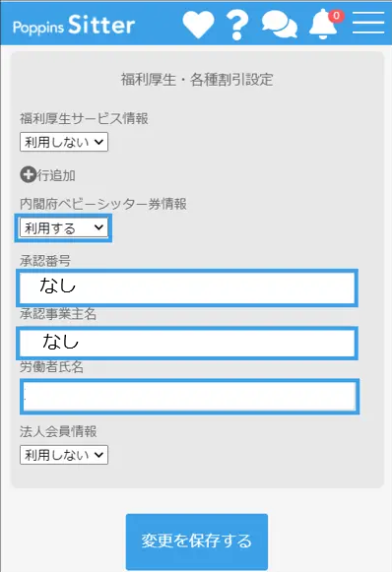Open the hamburger menu
Image resolution: width=392 pixels, height=572 pixels.
pos(368,23)
